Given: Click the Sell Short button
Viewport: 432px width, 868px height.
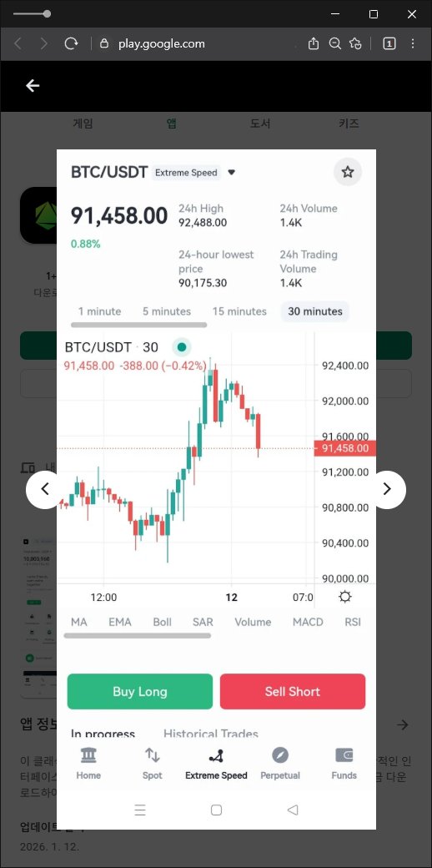Looking at the screenshot, I should pyautogui.click(x=293, y=691).
